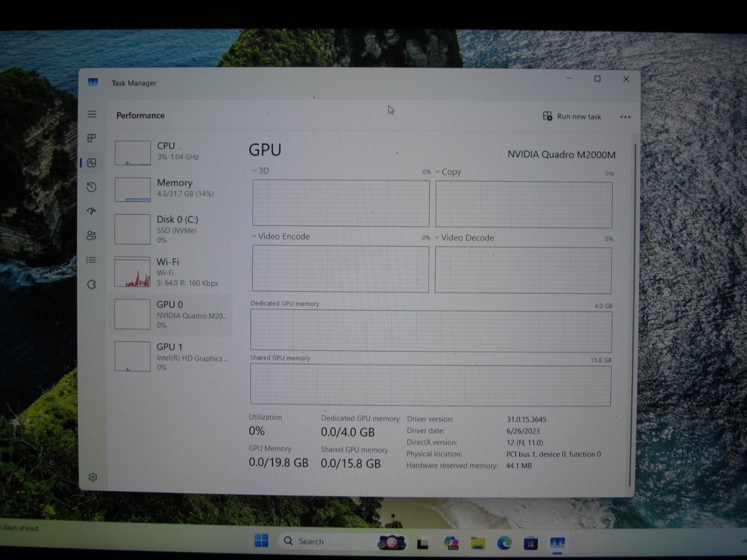Open the Windows Start button

tap(261, 540)
